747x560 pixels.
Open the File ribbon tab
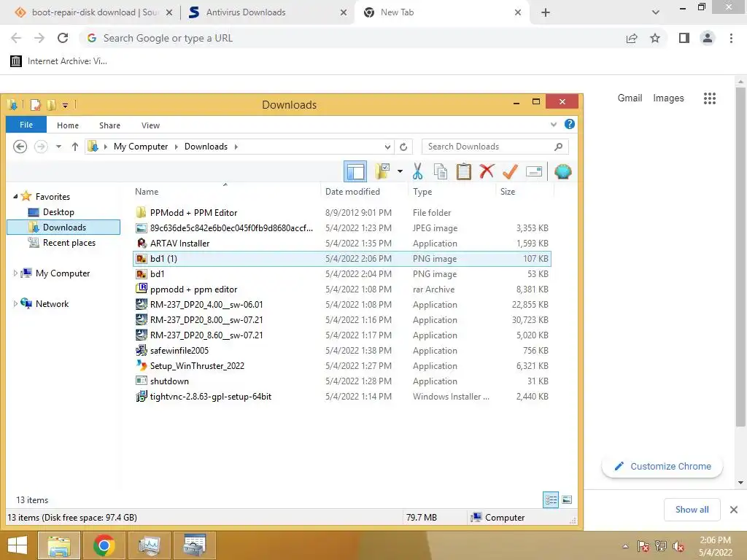click(26, 125)
